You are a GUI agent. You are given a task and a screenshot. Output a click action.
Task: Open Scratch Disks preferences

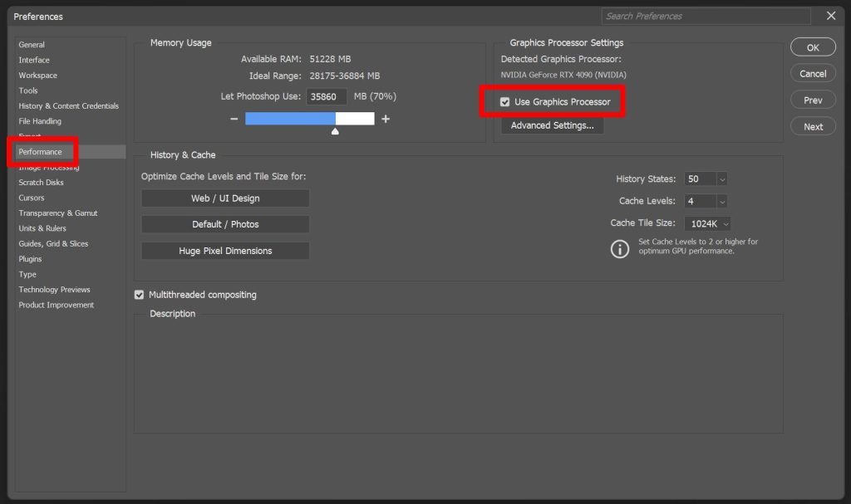coord(41,183)
